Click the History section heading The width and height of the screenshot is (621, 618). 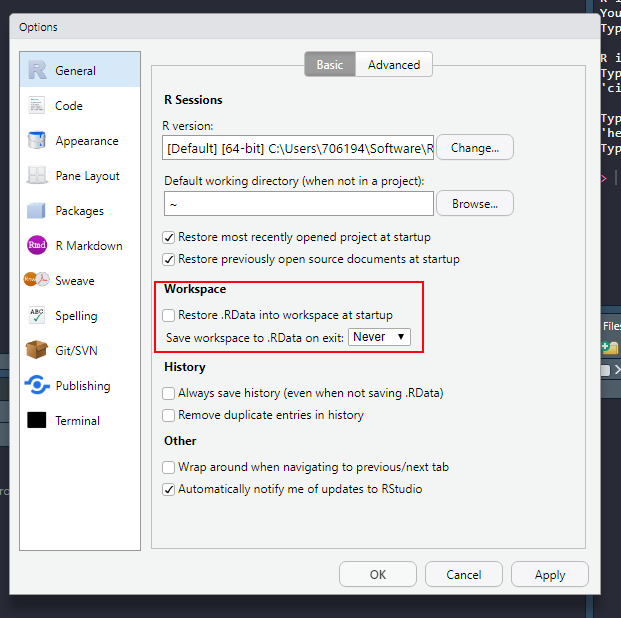(185, 367)
